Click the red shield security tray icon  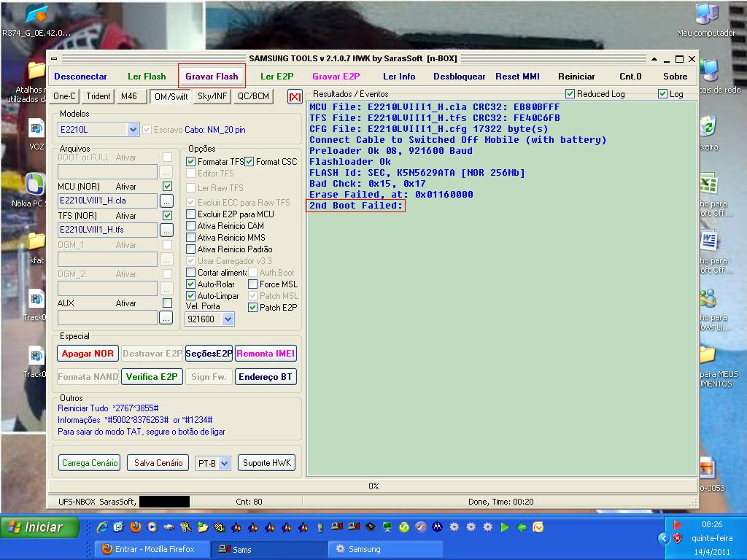tap(677, 539)
